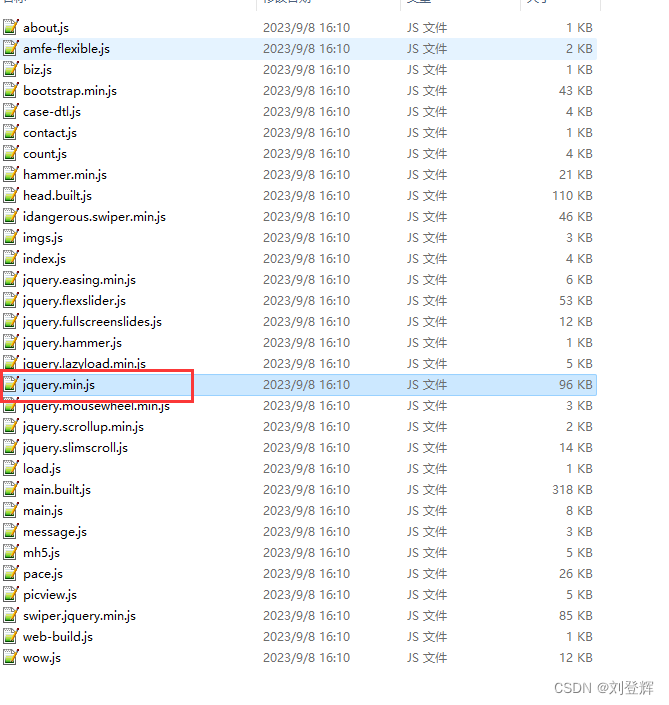Click the head.built.js file icon

[11, 196]
